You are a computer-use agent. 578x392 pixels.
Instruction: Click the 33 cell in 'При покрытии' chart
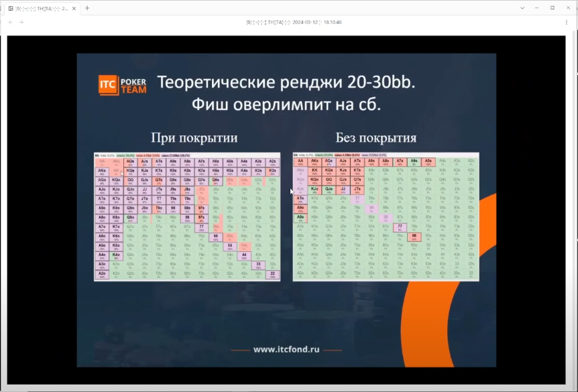(x=258, y=265)
